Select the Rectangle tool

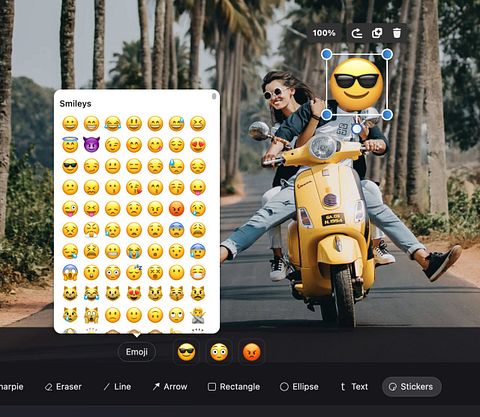point(234,387)
